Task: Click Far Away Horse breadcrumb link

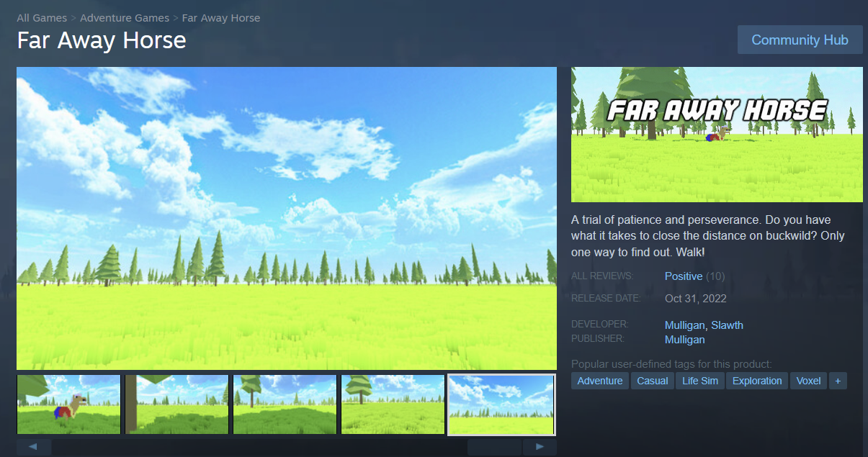Action: tap(221, 17)
